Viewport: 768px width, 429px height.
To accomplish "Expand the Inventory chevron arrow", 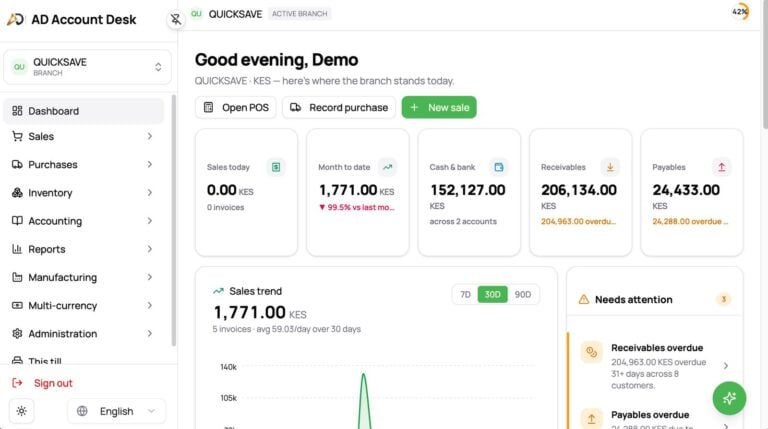I will (x=150, y=192).
